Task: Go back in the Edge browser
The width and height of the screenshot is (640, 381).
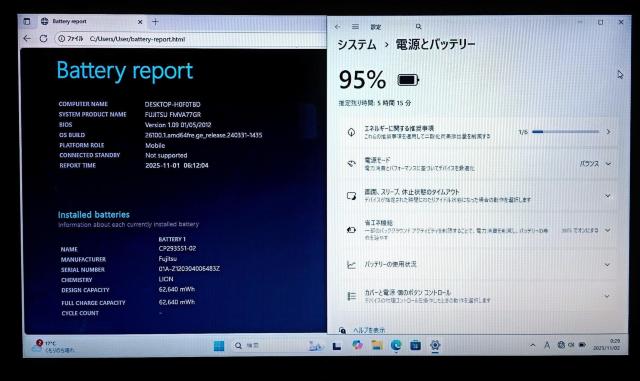Action: [27, 38]
